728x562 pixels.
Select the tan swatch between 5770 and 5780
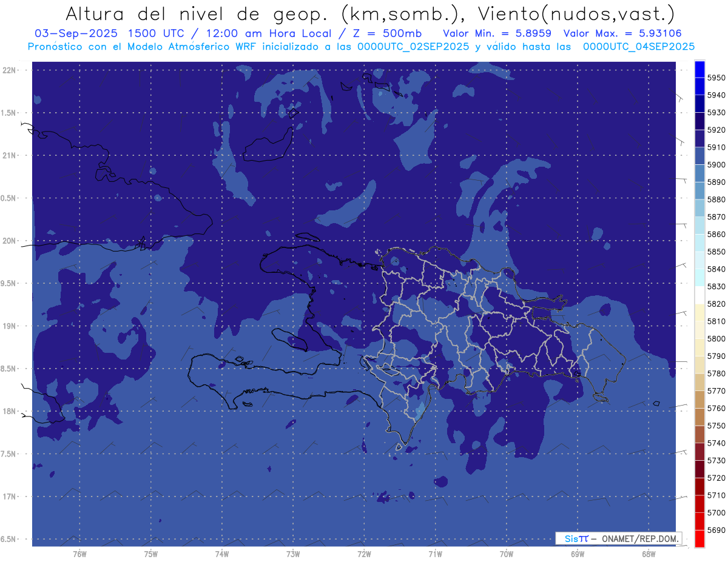coord(699,381)
